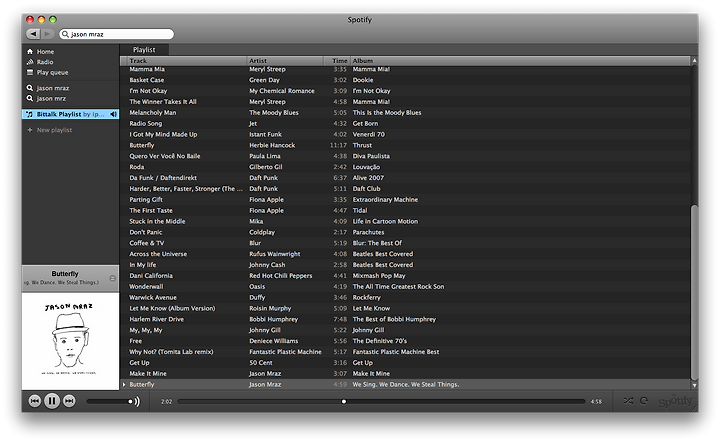Click the volume slider knob
The width and height of the screenshot is (720, 442).
point(130,402)
